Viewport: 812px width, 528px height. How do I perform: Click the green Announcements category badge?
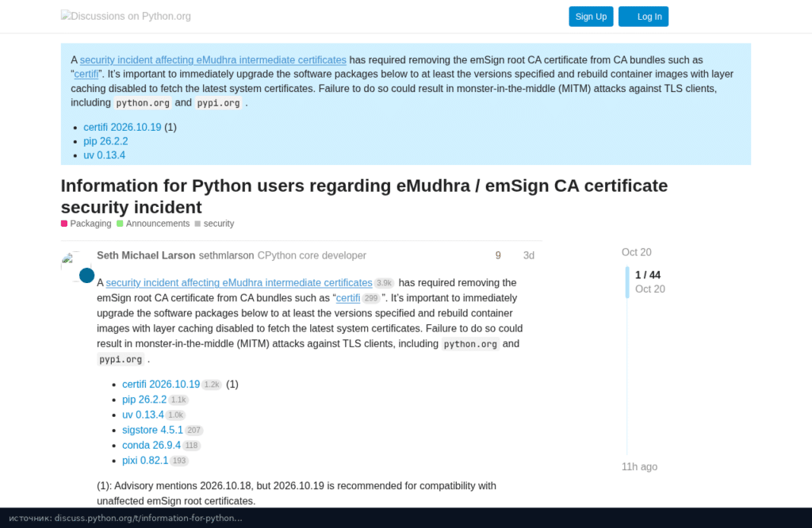pyautogui.click(x=120, y=224)
